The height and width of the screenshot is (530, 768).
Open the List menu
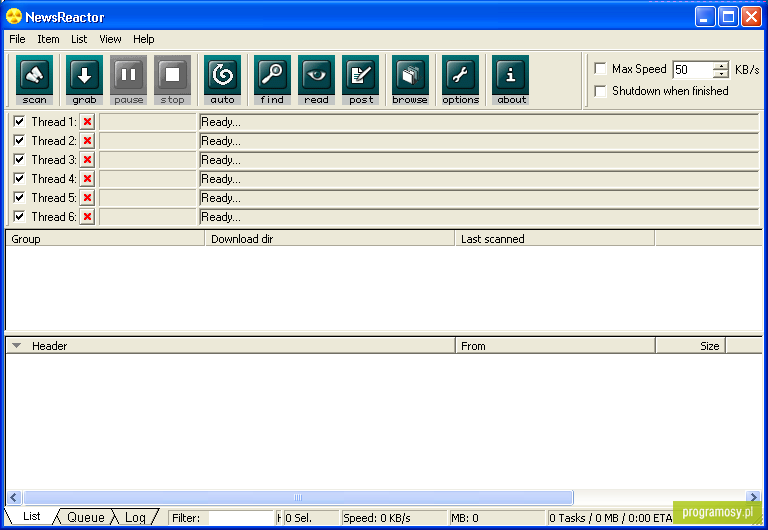click(x=79, y=39)
